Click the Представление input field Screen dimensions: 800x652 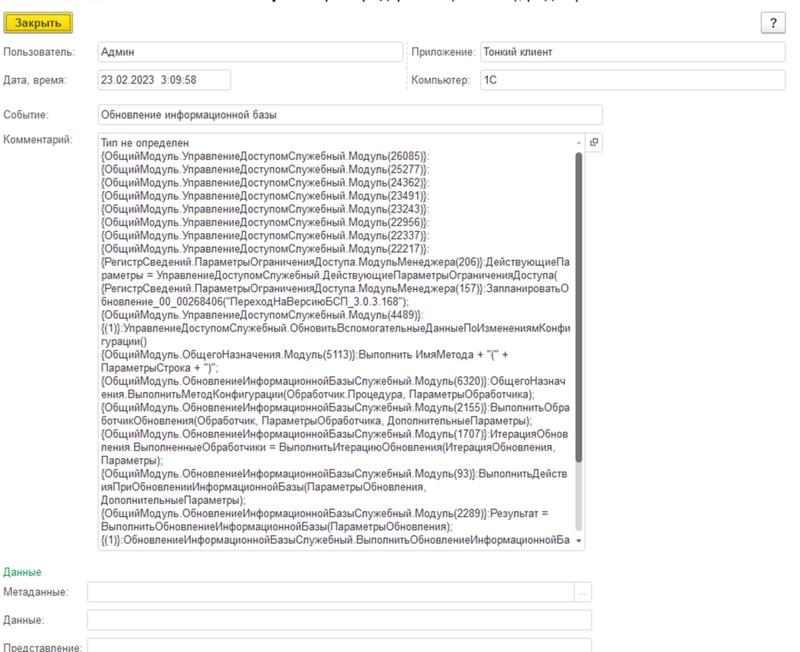(x=339, y=646)
